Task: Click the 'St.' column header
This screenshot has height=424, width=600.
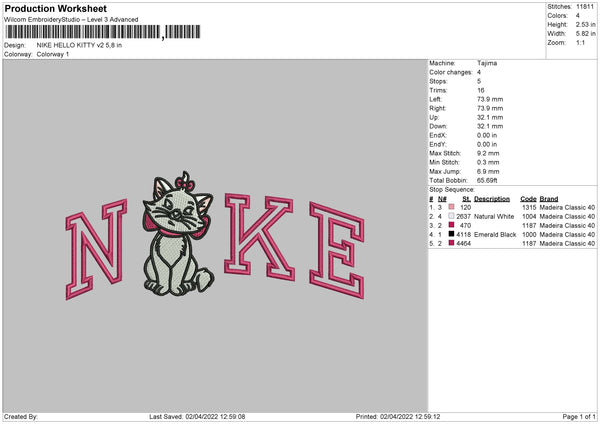Action: [466, 199]
